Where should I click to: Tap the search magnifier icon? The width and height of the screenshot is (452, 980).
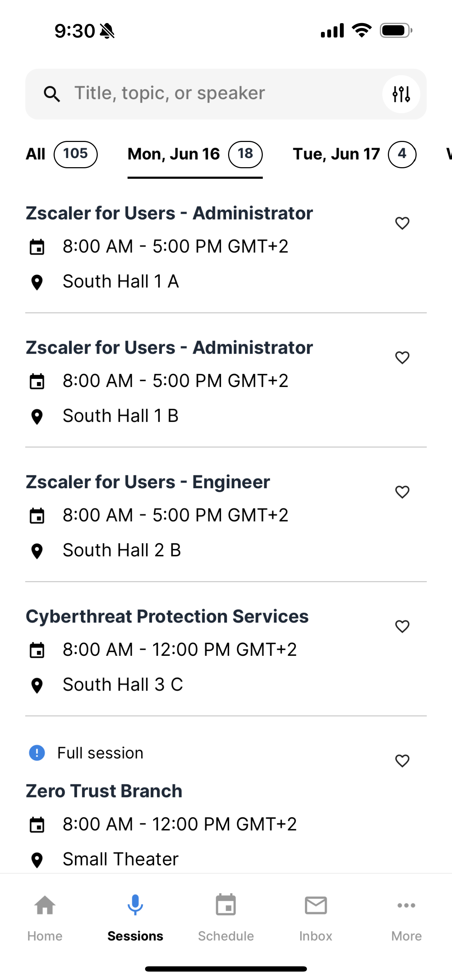coord(52,94)
